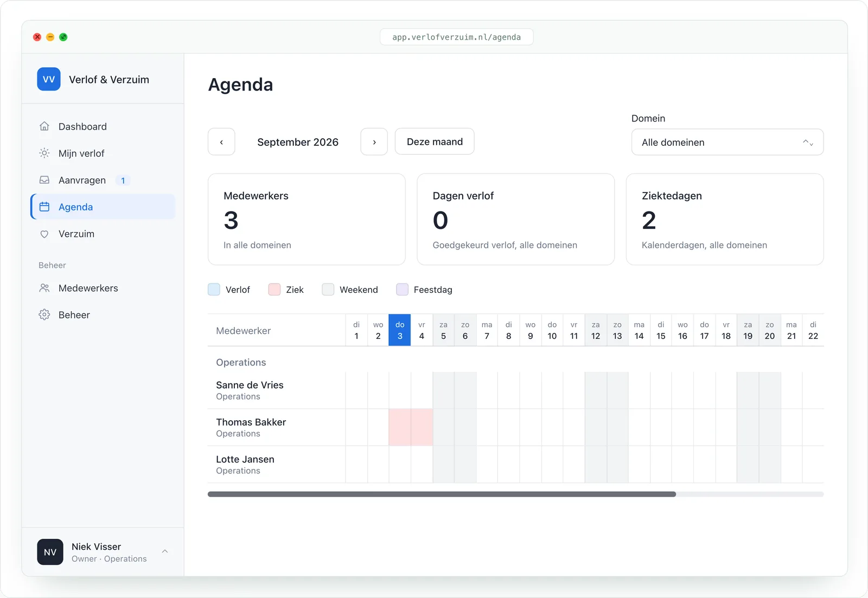Click Thomas Bakker's sick cell on day 3
The image size is (868, 598).
(400, 427)
